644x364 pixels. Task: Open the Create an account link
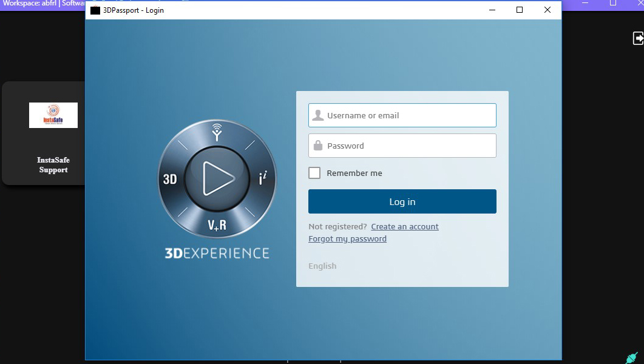point(405,226)
